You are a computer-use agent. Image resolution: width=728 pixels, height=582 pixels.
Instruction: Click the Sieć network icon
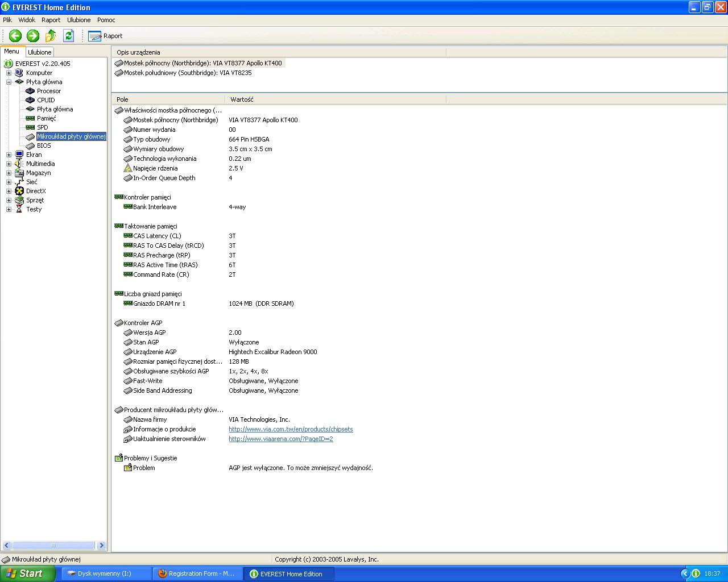19,182
